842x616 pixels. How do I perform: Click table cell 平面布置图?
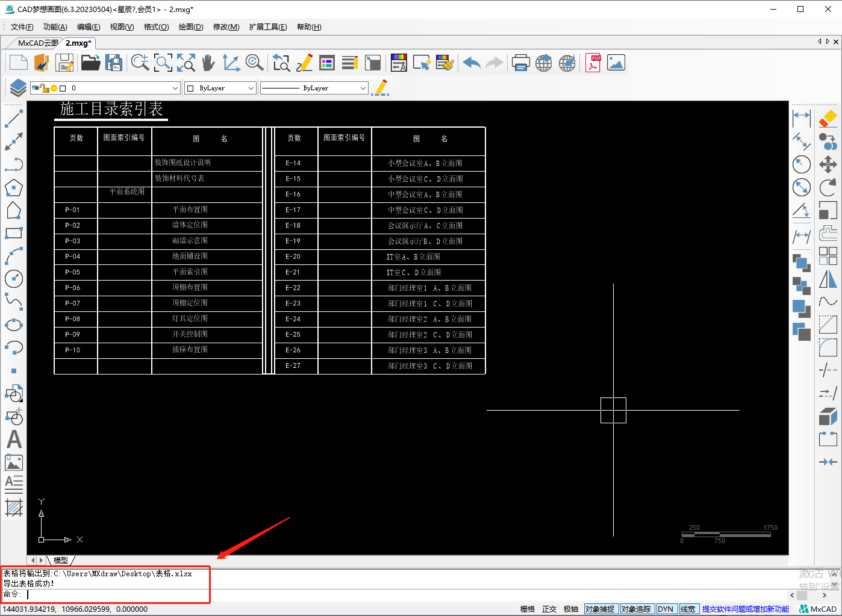point(190,210)
